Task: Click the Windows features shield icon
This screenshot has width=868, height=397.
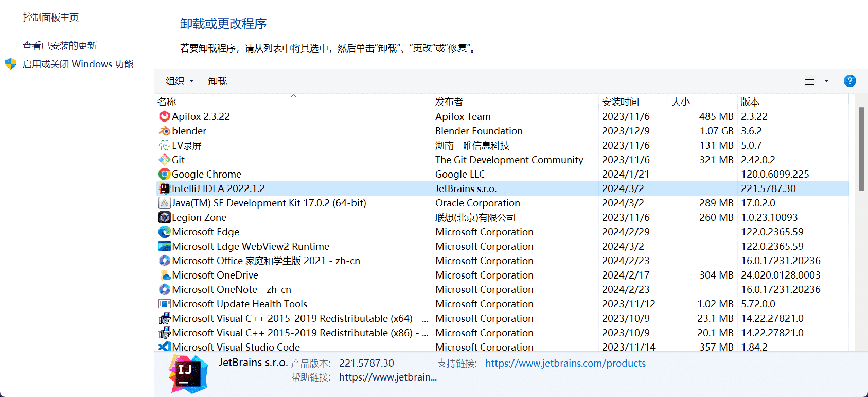Action: (11, 64)
